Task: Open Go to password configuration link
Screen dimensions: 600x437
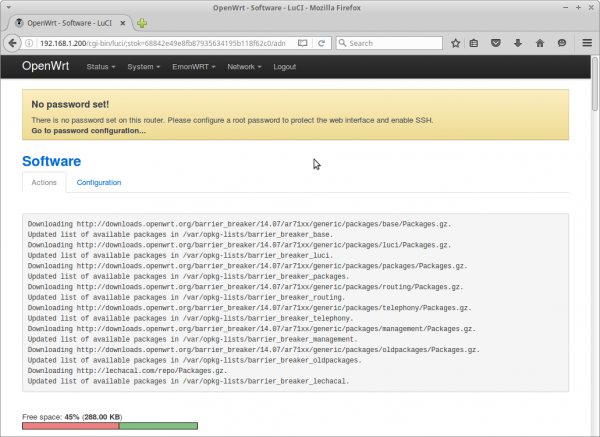Action: point(88,130)
